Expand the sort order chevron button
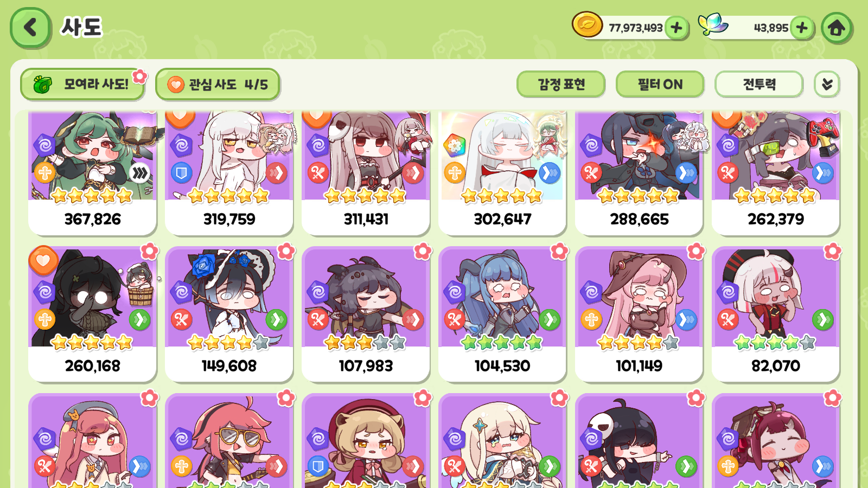Image resolution: width=868 pixels, height=488 pixels. coord(827,85)
